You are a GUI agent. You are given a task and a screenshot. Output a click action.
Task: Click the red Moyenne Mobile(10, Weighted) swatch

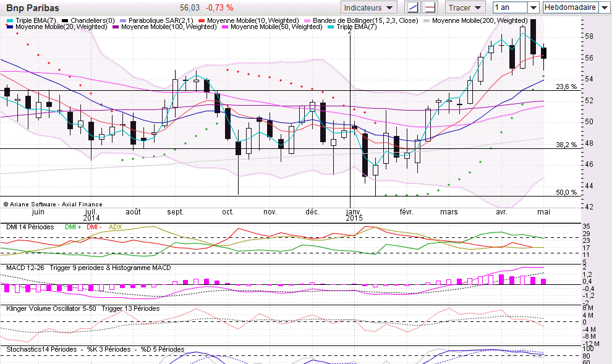click(202, 20)
